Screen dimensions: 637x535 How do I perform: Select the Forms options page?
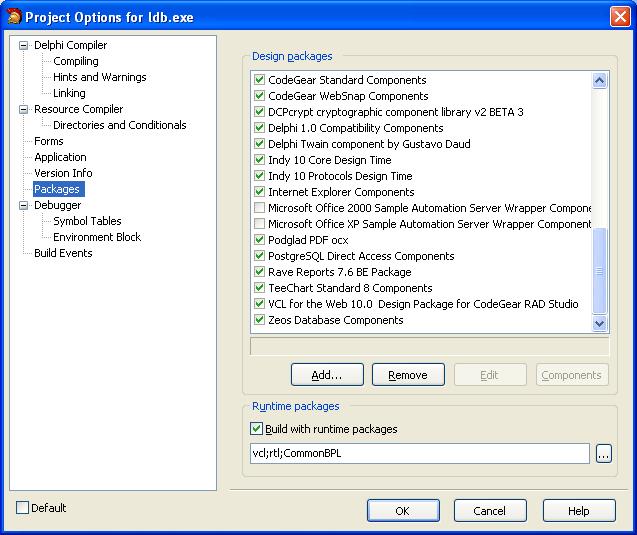(x=49, y=141)
